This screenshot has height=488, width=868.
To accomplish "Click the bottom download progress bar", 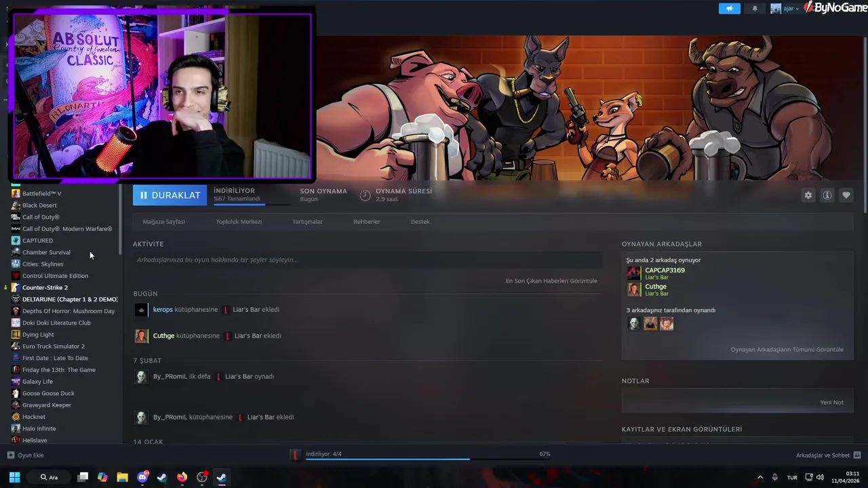I will tap(427, 460).
